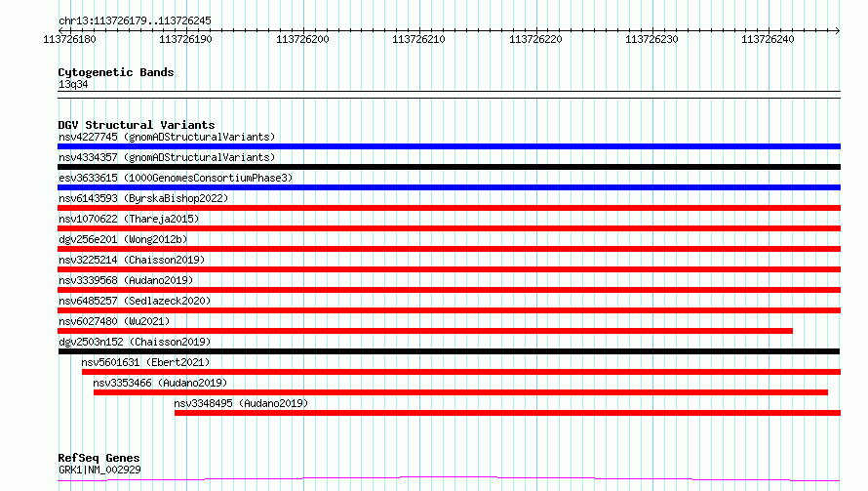Click the Cytogenetic Bands track title
This screenshot has width=868, height=491.
116,72
